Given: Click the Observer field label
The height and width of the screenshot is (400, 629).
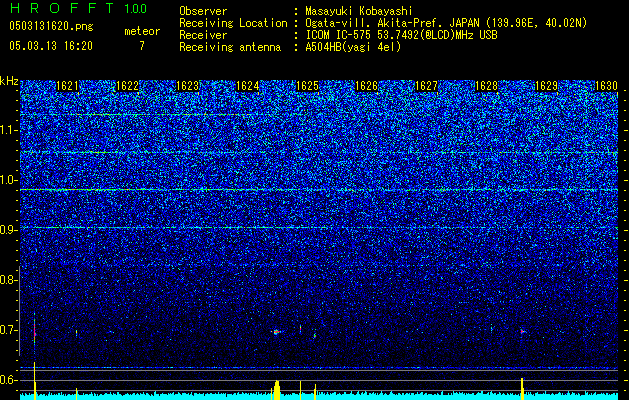Looking at the screenshot, I should coord(203,11).
